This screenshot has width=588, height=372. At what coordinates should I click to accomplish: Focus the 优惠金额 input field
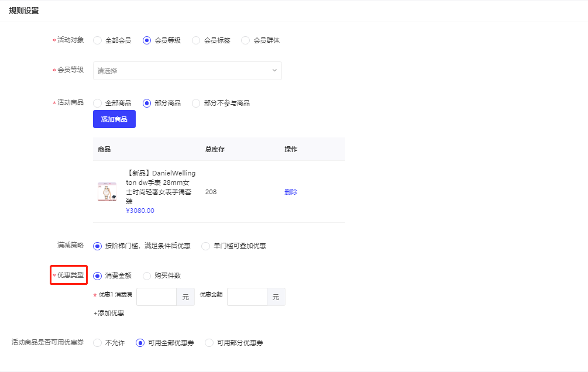pos(247,297)
